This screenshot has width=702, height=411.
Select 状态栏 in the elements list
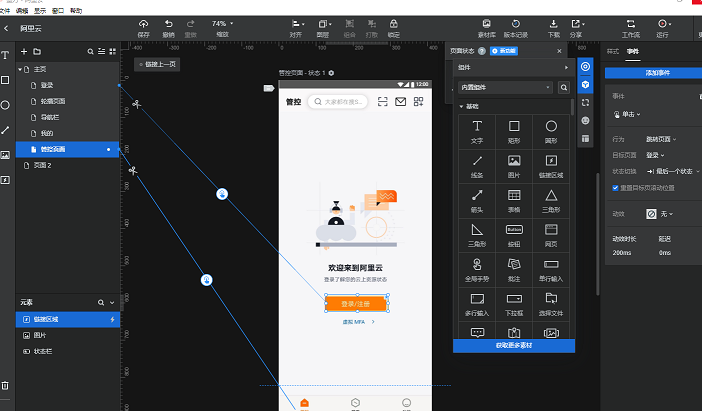[67, 351]
